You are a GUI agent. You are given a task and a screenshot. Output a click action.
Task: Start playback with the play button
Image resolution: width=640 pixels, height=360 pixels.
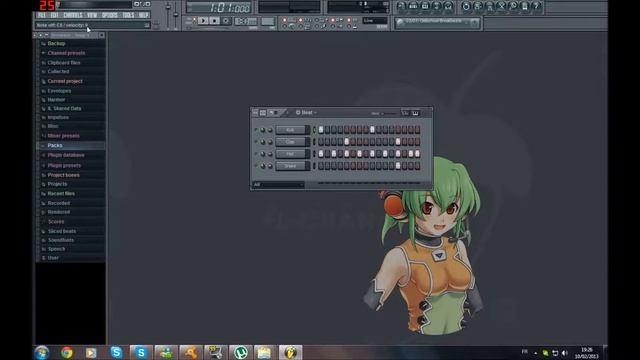[203, 20]
